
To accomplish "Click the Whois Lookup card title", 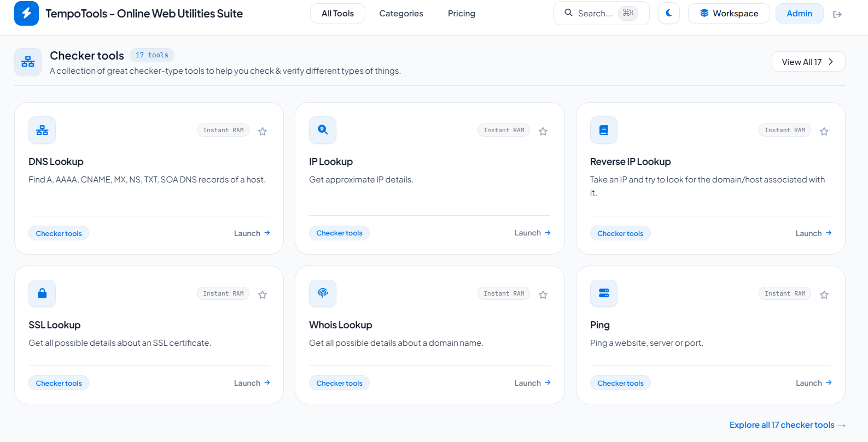I will (340, 325).
